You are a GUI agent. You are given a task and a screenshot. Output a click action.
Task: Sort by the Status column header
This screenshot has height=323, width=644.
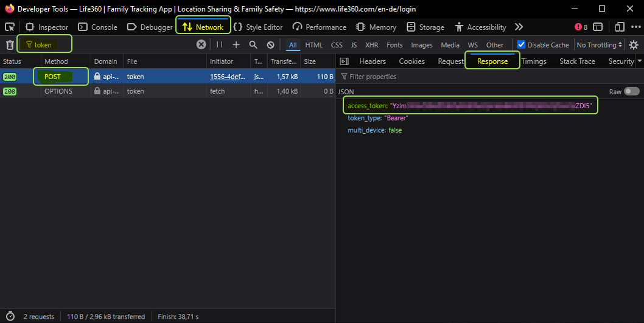[21, 61]
